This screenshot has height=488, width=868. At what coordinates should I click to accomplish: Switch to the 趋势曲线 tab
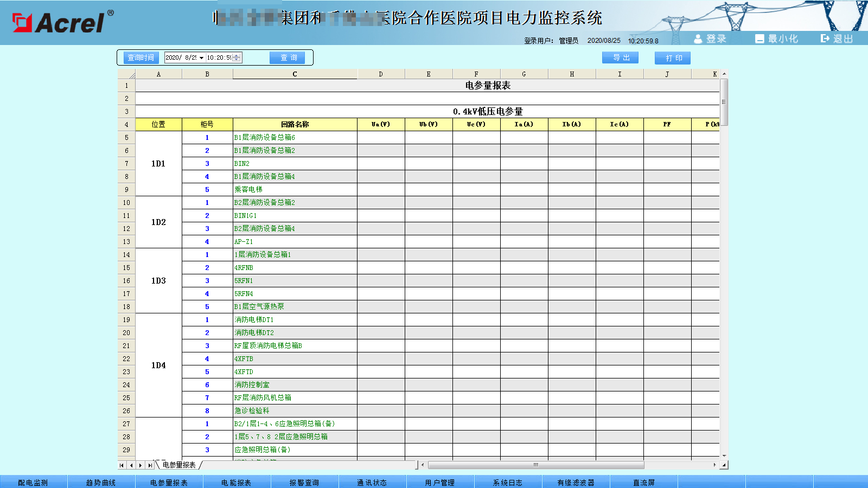(x=101, y=482)
